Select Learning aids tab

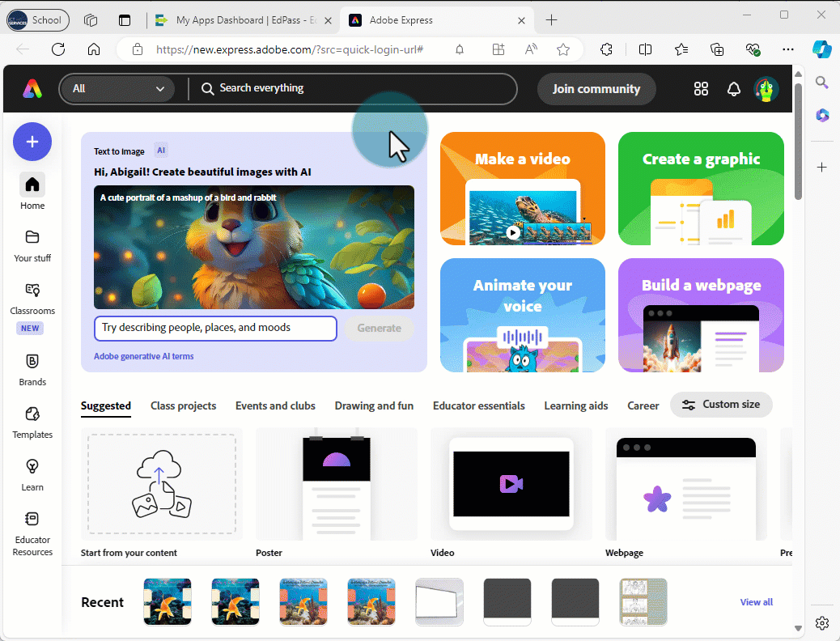point(576,405)
